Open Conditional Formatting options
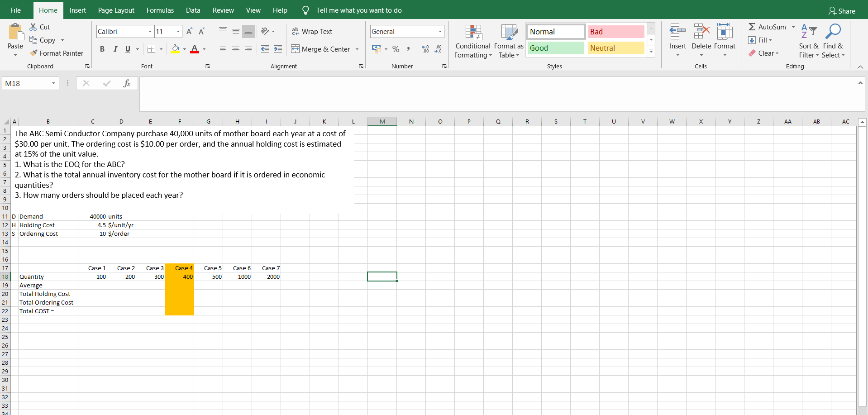868x415 pixels. (472, 41)
